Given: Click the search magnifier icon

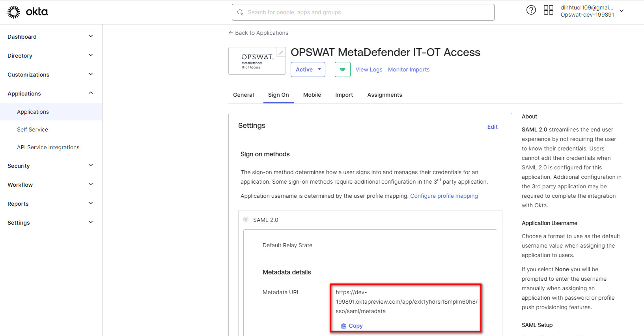Looking at the screenshot, I should pos(240,13).
